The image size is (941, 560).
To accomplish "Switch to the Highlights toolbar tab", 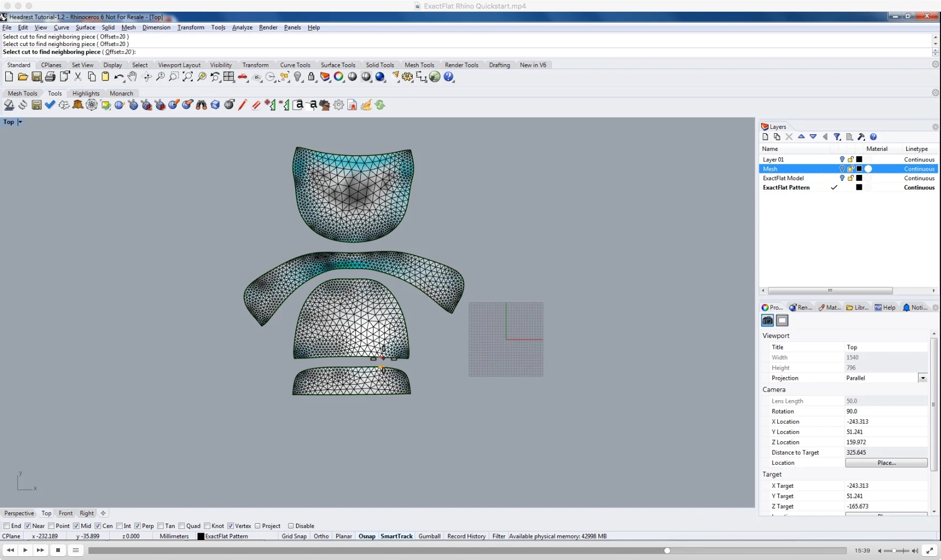I will pos(86,93).
